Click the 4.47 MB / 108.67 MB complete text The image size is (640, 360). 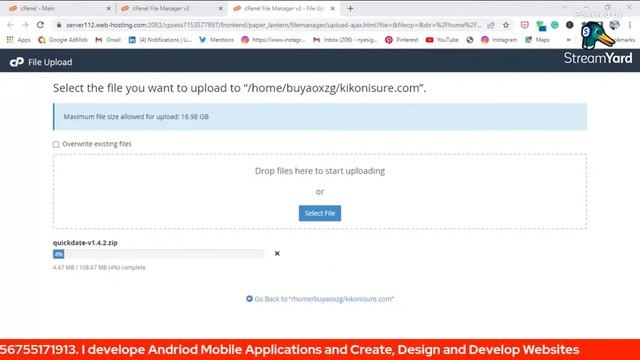click(99, 267)
